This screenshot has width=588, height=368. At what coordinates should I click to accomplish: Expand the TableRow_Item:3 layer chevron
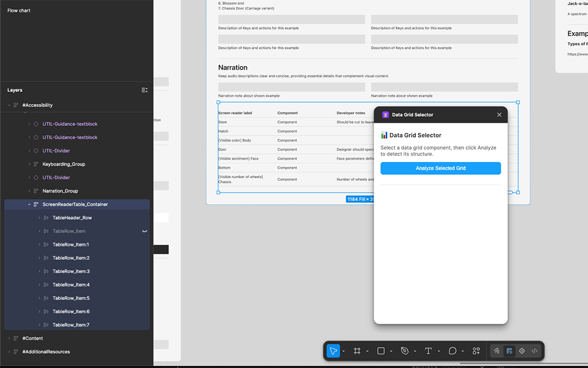tap(40, 271)
